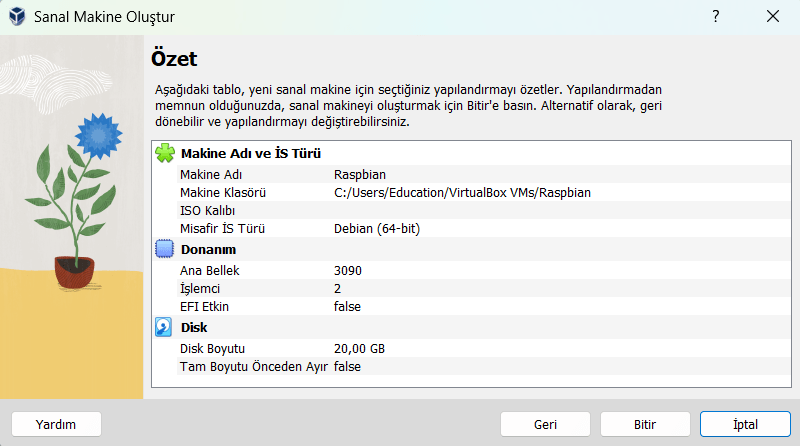Click the question mark help icon in title bar
Screen dimensions: 800x446
(x=716, y=17)
